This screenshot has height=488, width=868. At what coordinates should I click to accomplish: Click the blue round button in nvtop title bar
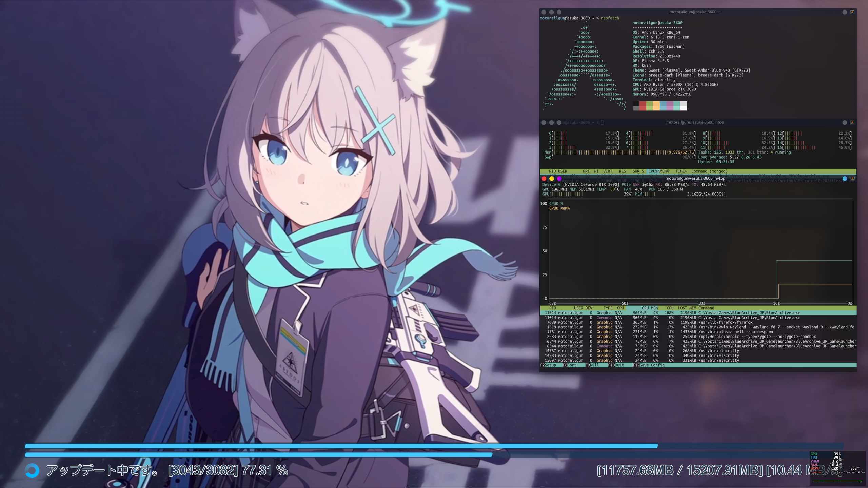[845, 179]
